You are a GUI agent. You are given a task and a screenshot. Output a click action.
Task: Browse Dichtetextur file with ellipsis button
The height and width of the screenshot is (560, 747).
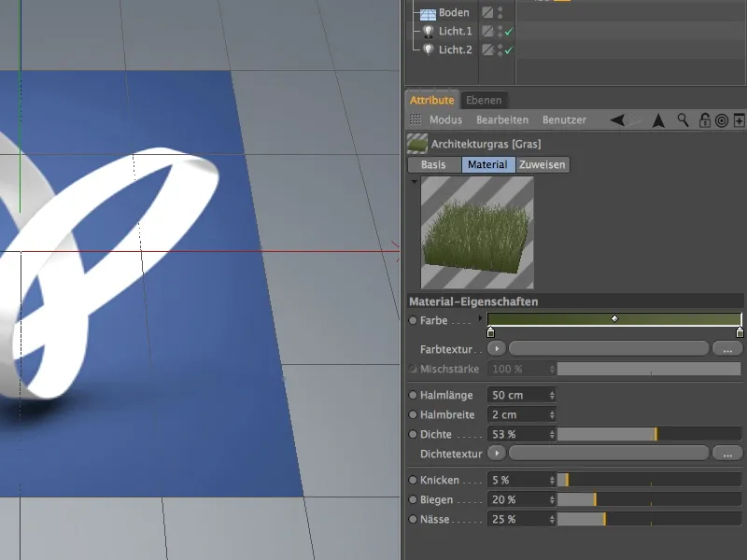tap(727, 454)
